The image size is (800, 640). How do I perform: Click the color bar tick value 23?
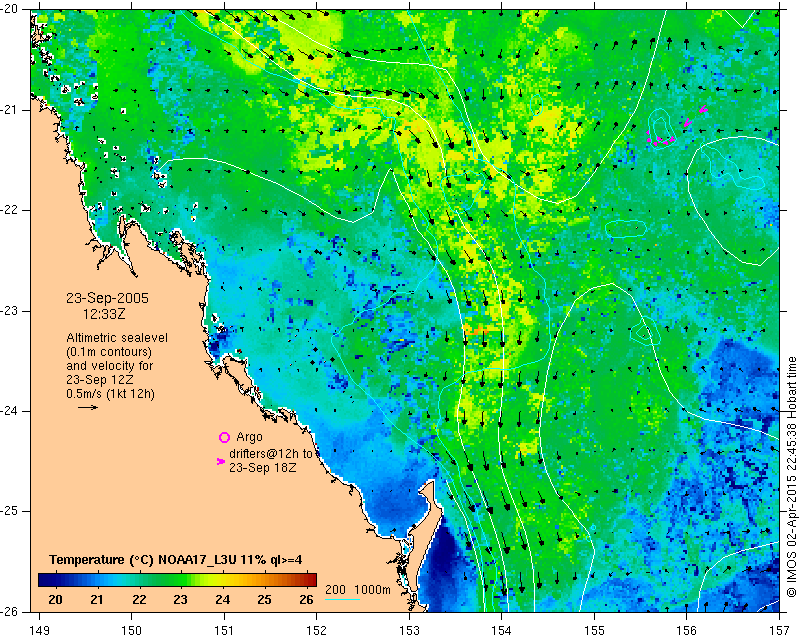(x=180, y=599)
